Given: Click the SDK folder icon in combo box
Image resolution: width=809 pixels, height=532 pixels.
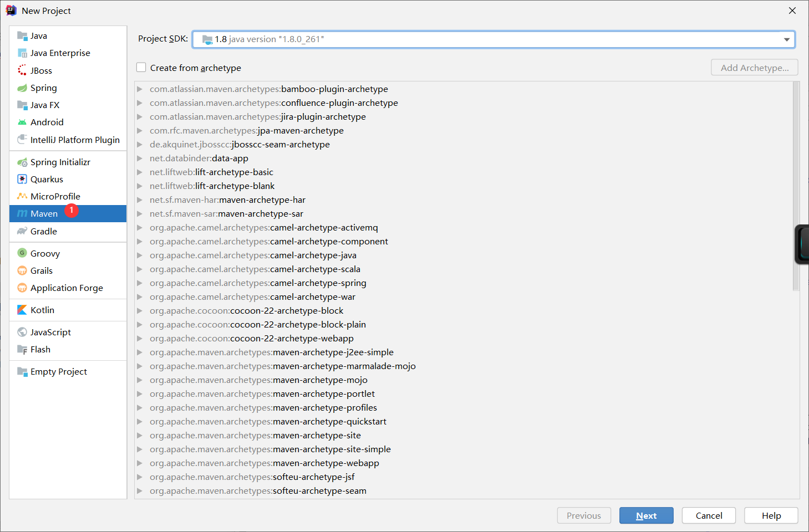Looking at the screenshot, I should tap(207, 39).
